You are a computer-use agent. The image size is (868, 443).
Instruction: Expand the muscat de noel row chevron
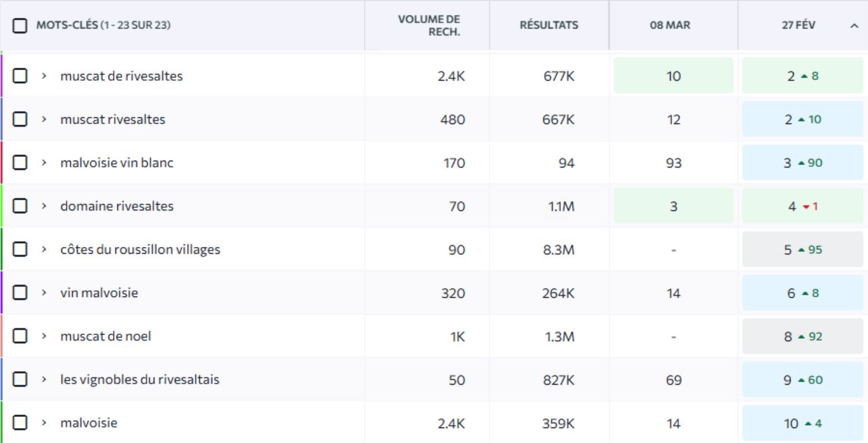point(44,337)
